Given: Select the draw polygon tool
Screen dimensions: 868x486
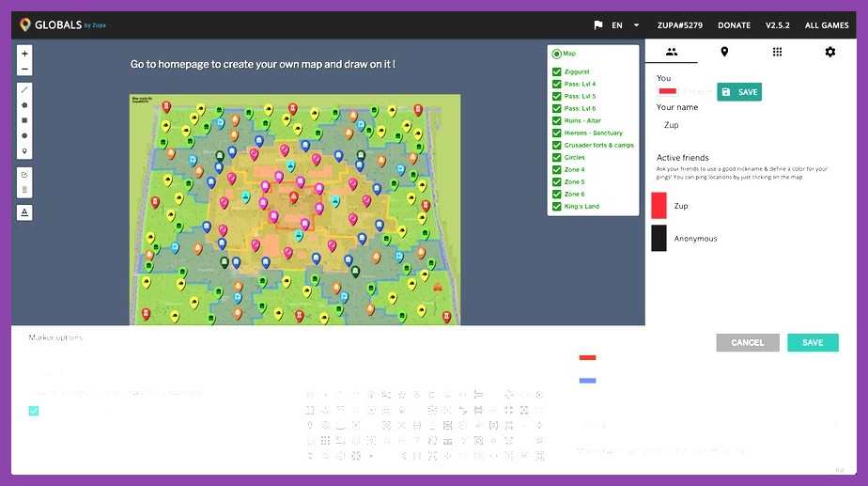Looking at the screenshot, I should pos(24,104).
